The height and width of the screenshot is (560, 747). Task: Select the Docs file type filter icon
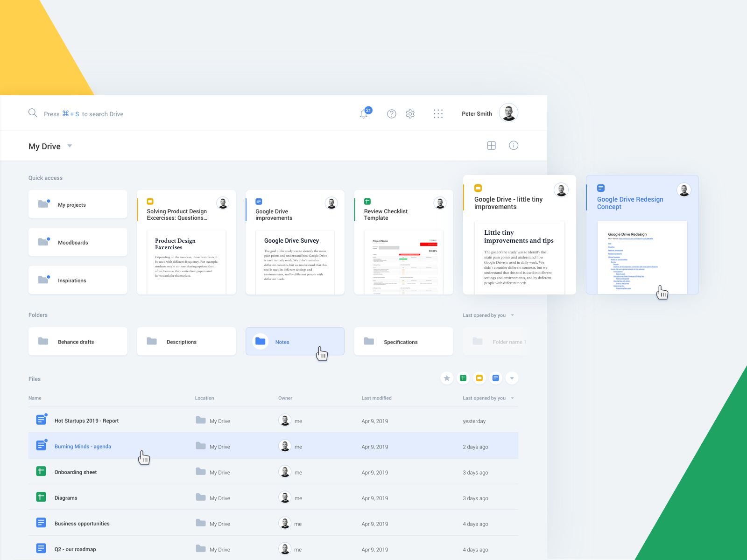(495, 378)
